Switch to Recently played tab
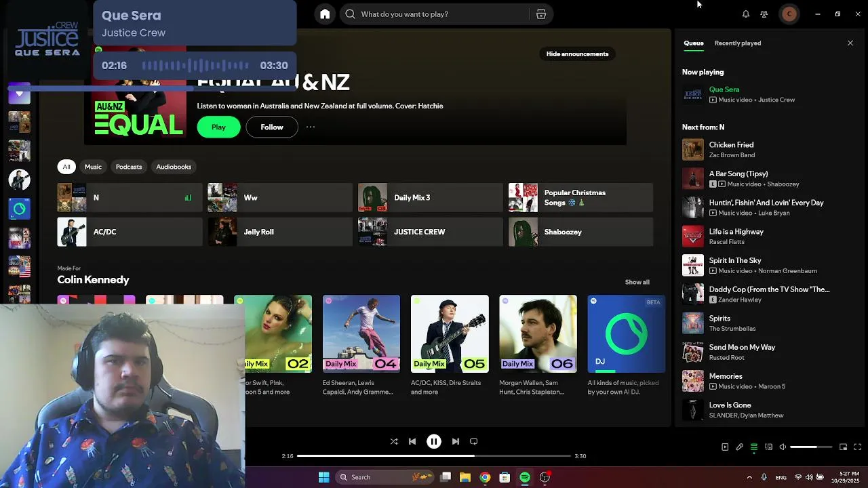The image size is (868, 488). coord(738,43)
